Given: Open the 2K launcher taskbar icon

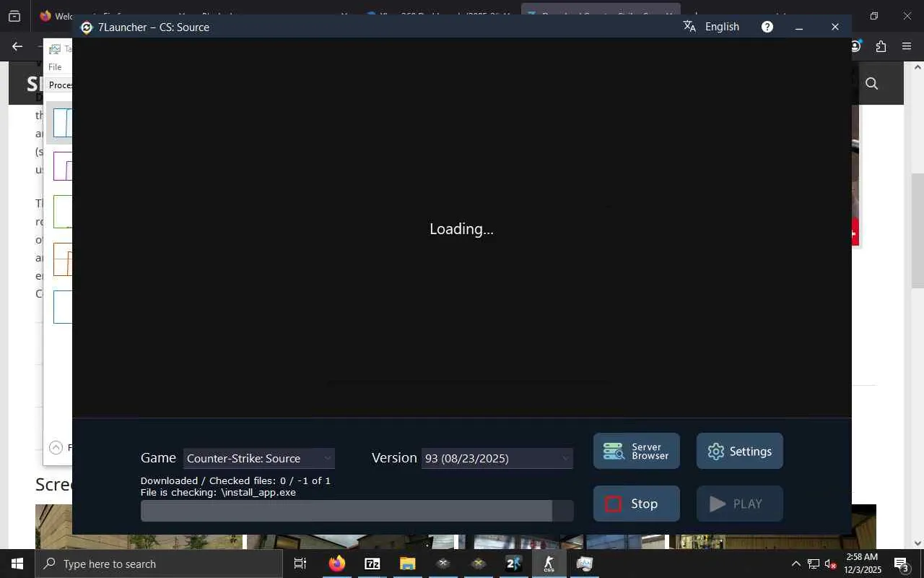Looking at the screenshot, I should (x=514, y=564).
